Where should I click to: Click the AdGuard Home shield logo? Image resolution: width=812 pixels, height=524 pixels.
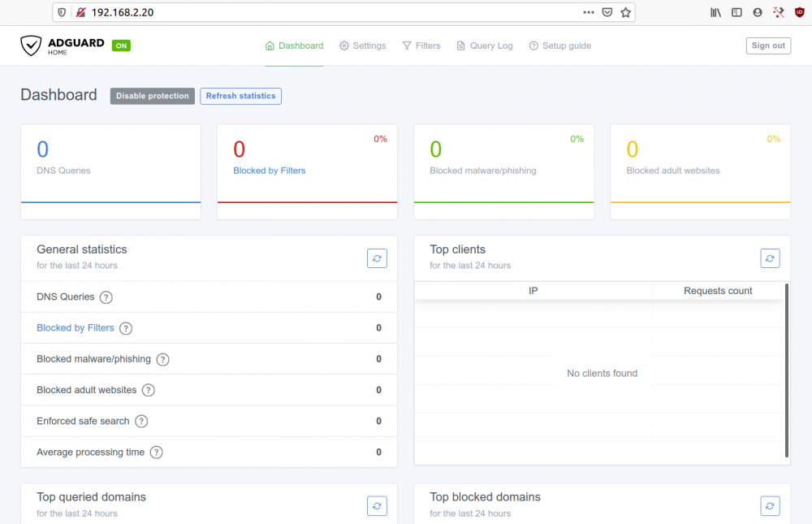point(31,45)
